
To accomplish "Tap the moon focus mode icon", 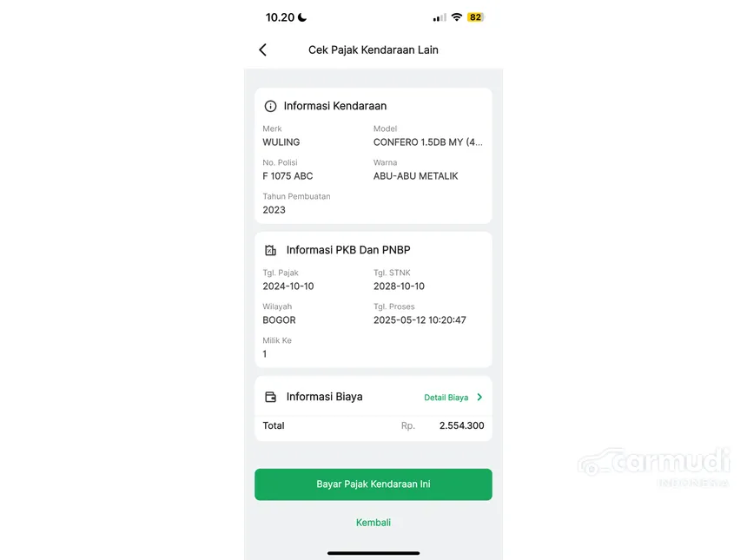I will pyautogui.click(x=302, y=17).
